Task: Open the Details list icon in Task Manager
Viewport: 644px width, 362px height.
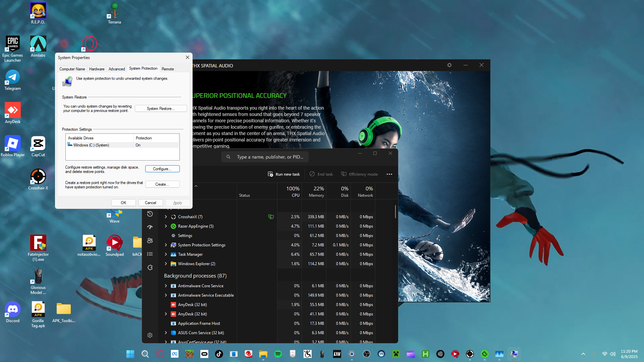Action: [150, 254]
